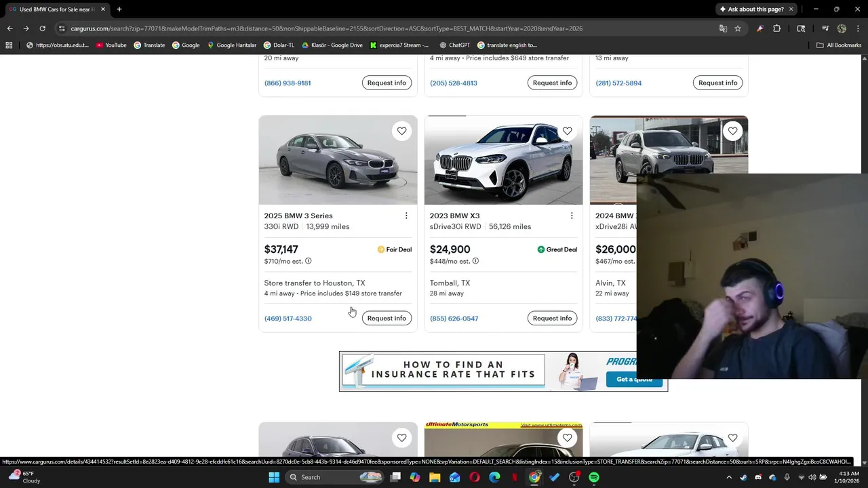Open the Klasör - Google Drive bookmark
The image size is (868, 488).
tap(332, 45)
